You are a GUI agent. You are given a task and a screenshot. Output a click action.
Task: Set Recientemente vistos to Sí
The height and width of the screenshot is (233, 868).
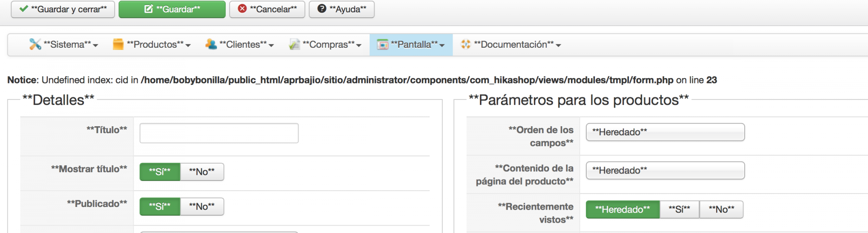pyautogui.click(x=679, y=210)
